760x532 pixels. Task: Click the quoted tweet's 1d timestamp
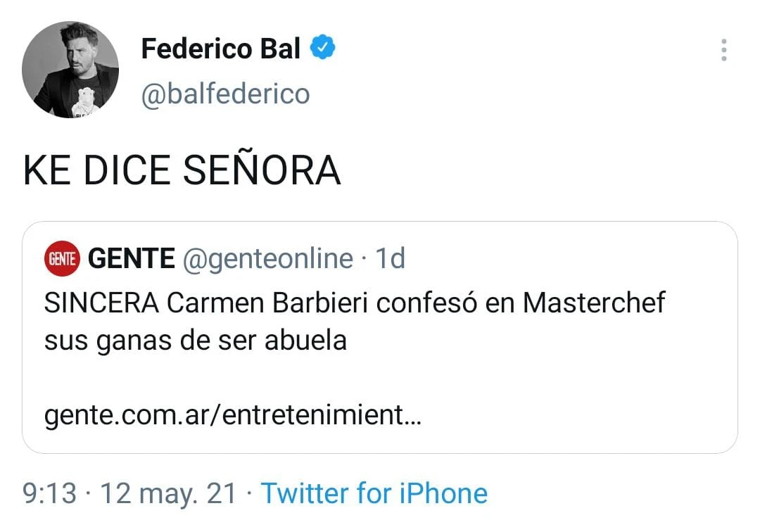coord(390,259)
